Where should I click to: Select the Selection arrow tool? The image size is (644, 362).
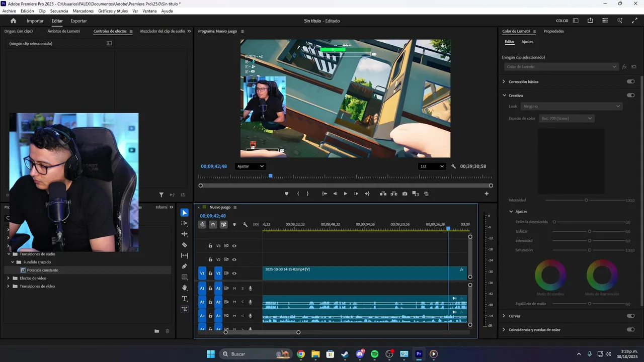(185, 213)
